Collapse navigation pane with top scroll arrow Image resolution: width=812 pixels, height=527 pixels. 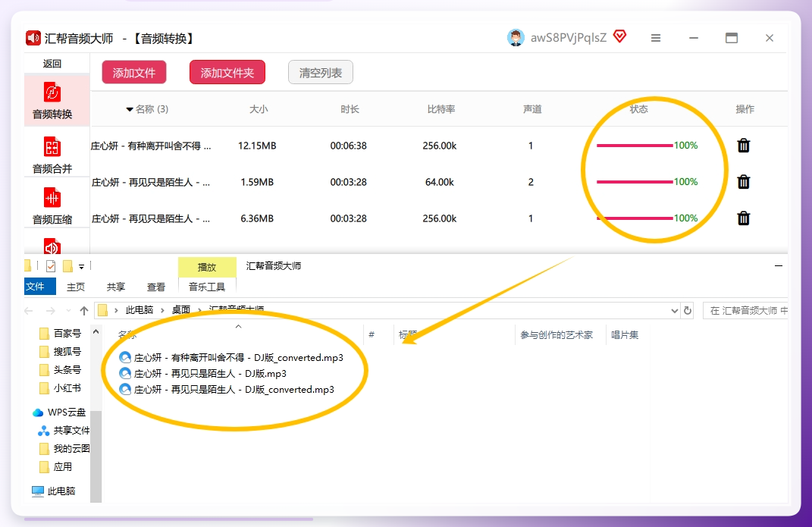coord(96,332)
